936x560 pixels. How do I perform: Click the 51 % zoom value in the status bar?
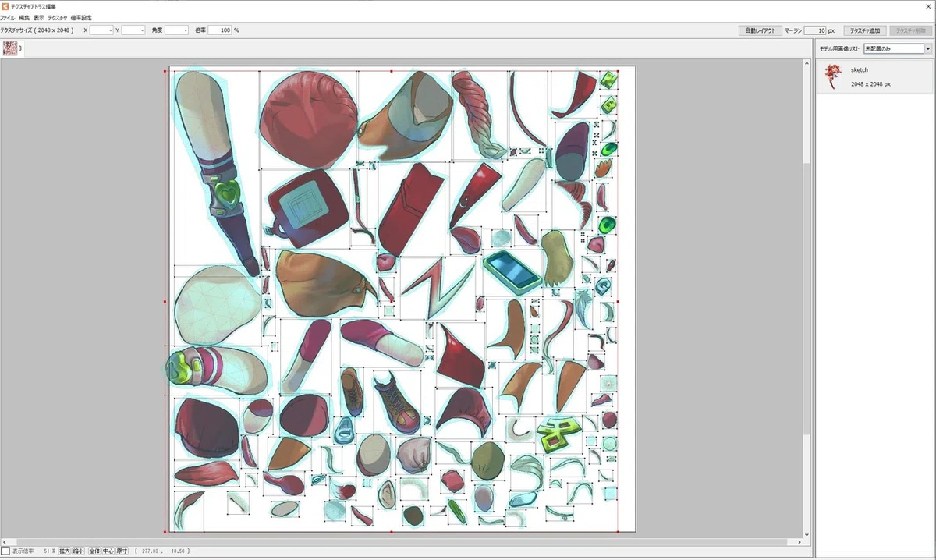[x=49, y=551]
